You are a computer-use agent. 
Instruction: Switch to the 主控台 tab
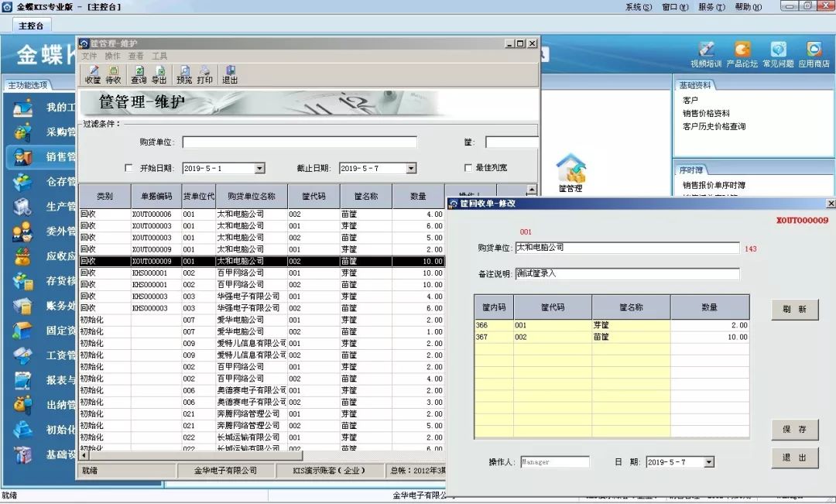[x=31, y=26]
